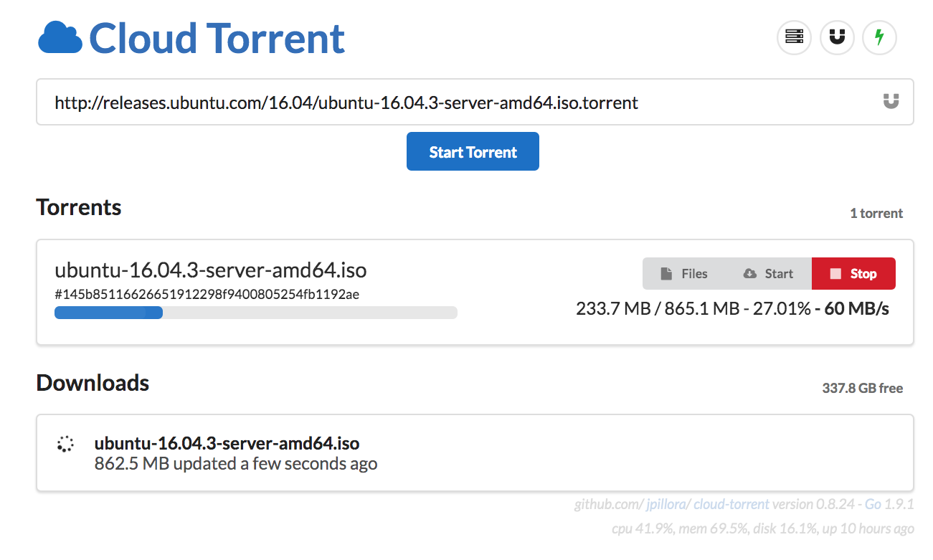Click the cloud icon on the Start button
933x560 pixels.
tap(749, 273)
